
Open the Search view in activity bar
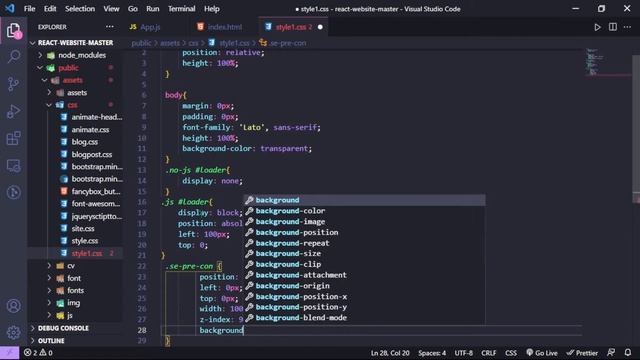13,57
